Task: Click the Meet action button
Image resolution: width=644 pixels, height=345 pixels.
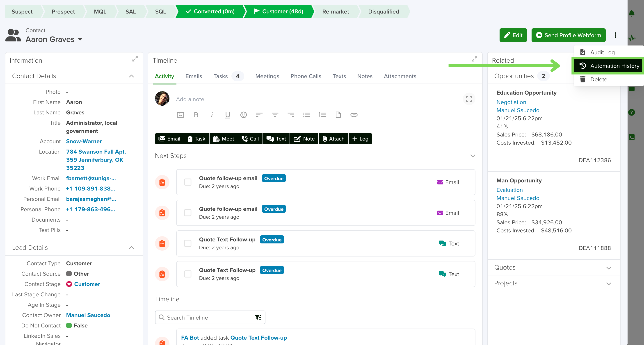Action: coord(223,139)
